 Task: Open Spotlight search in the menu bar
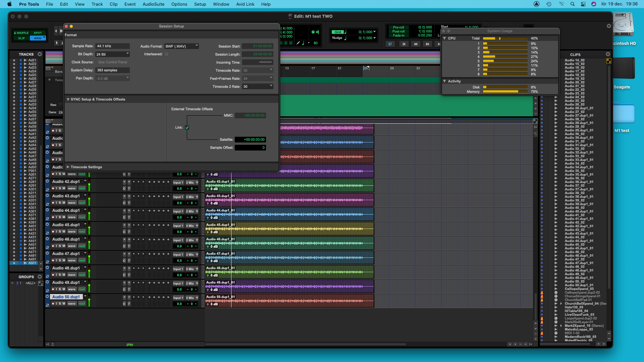573,4
